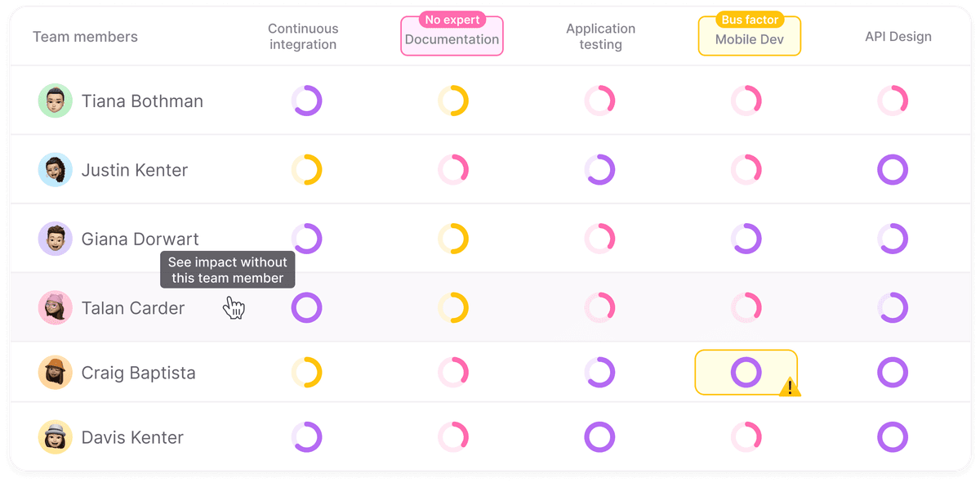Click Giana Dorwart's avatar icon
Screen dimensions: 980x483
[x=56, y=239]
